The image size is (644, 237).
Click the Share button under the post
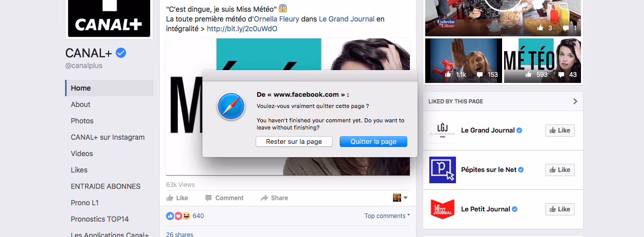point(274,198)
